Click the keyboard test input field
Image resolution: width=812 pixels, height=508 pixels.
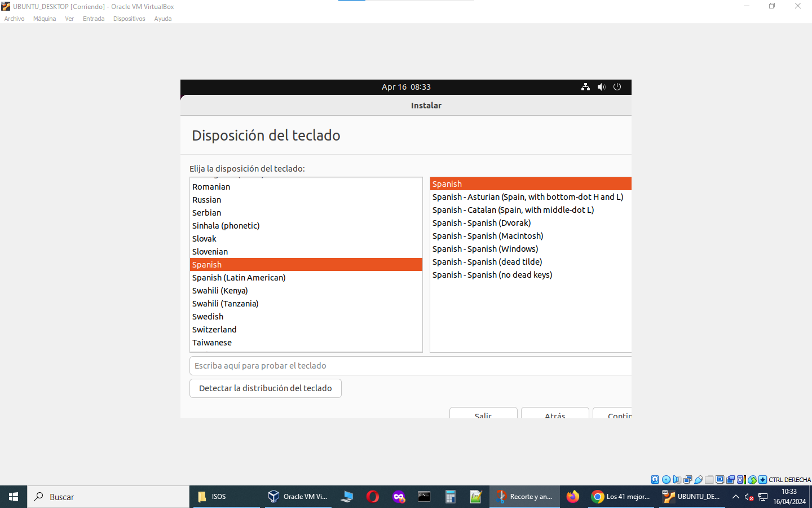click(411, 366)
